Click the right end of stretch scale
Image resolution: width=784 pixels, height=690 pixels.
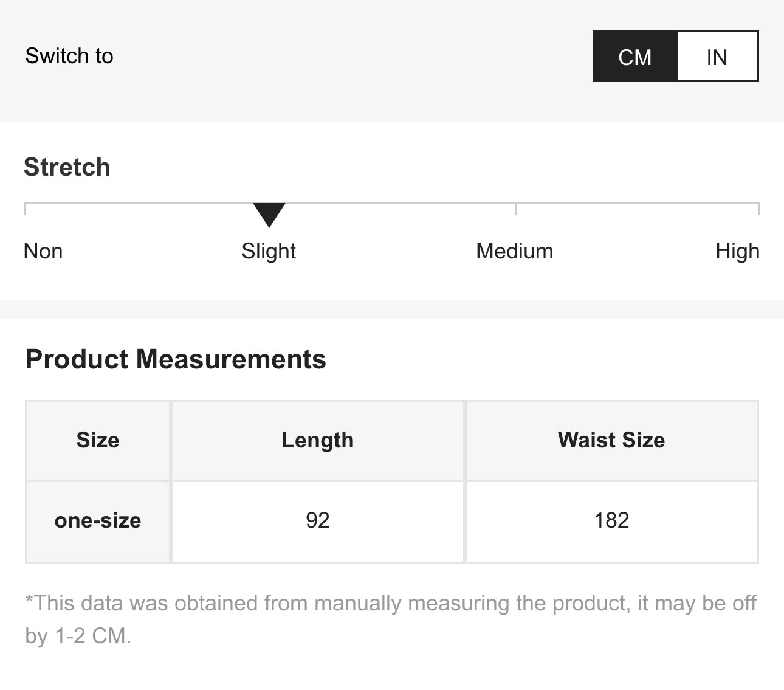coord(758,208)
